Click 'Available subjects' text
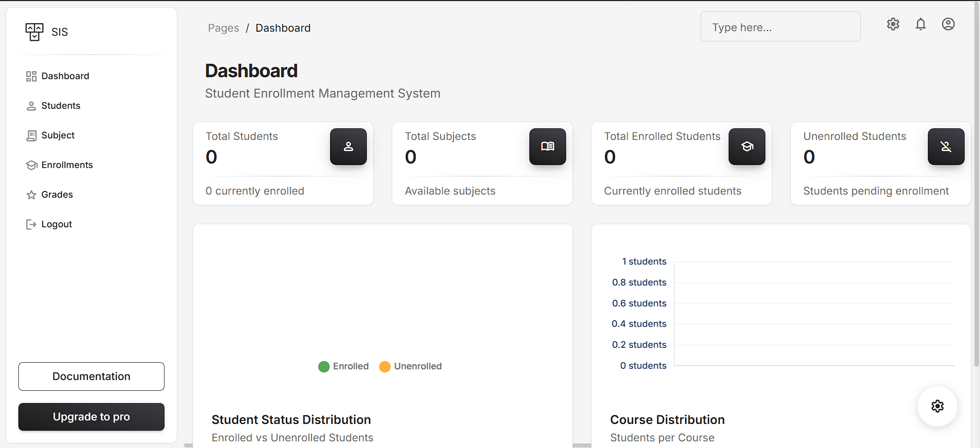The width and height of the screenshot is (980, 448). (450, 191)
